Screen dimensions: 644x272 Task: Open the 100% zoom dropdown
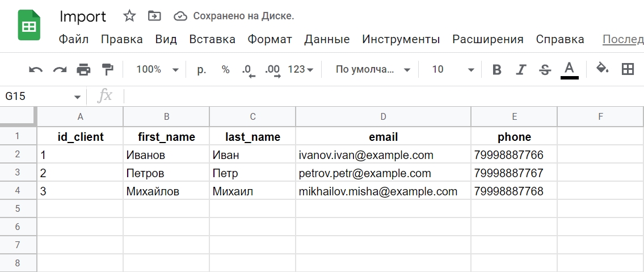[x=157, y=69]
